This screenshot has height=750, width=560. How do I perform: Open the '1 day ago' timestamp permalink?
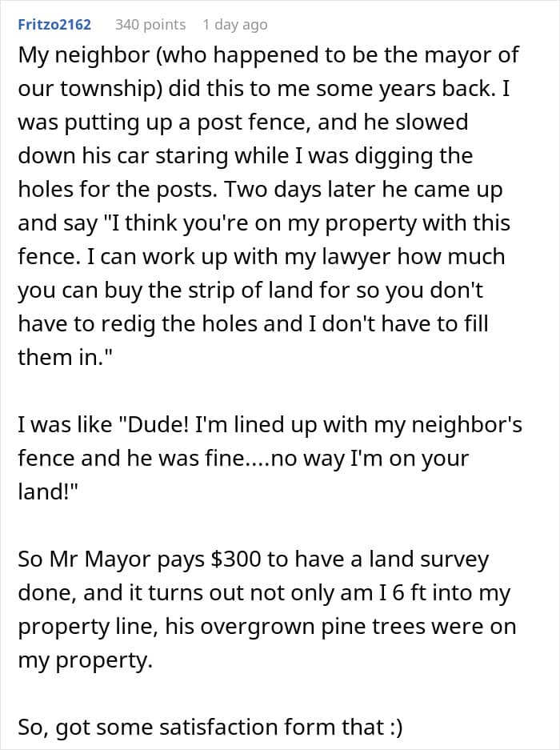(x=235, y=25)
